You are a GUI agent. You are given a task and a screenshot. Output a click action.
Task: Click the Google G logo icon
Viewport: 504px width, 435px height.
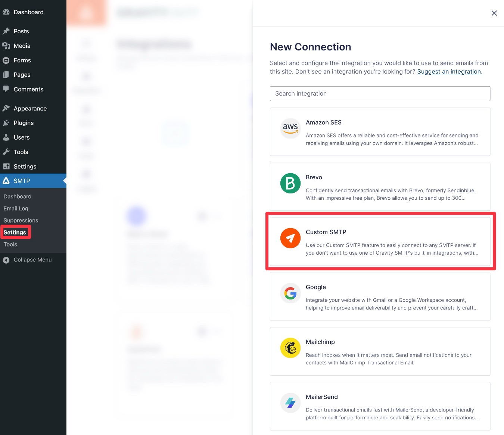(x=290, y=293)
